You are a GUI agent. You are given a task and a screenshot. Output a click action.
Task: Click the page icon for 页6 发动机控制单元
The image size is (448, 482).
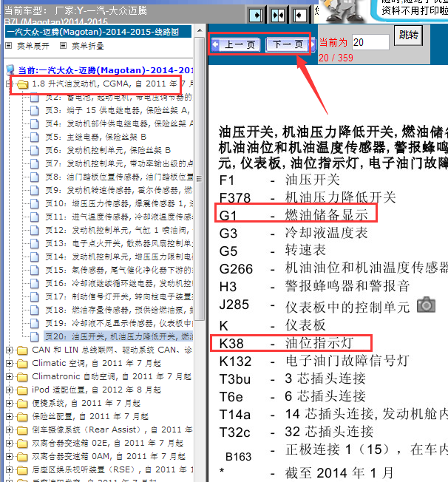[35, 150]
